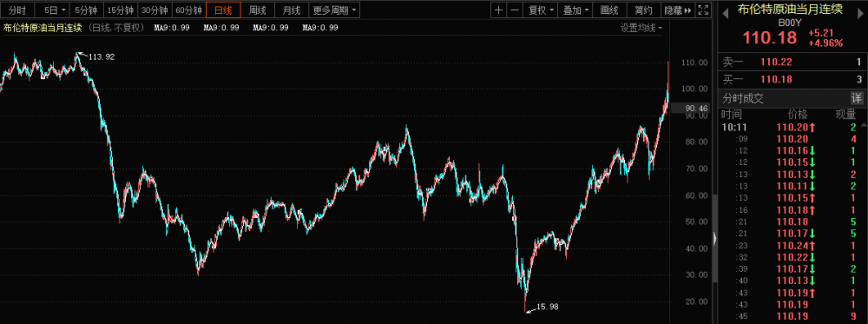Click the 隐藏 hide panel button
Screen dimensions: 868x324
(678, 10)
